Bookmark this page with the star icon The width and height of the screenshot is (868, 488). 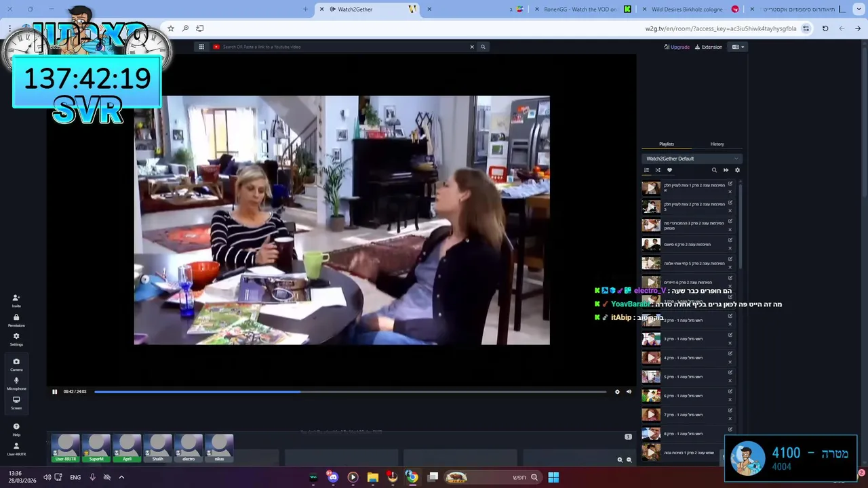(171, 28)
